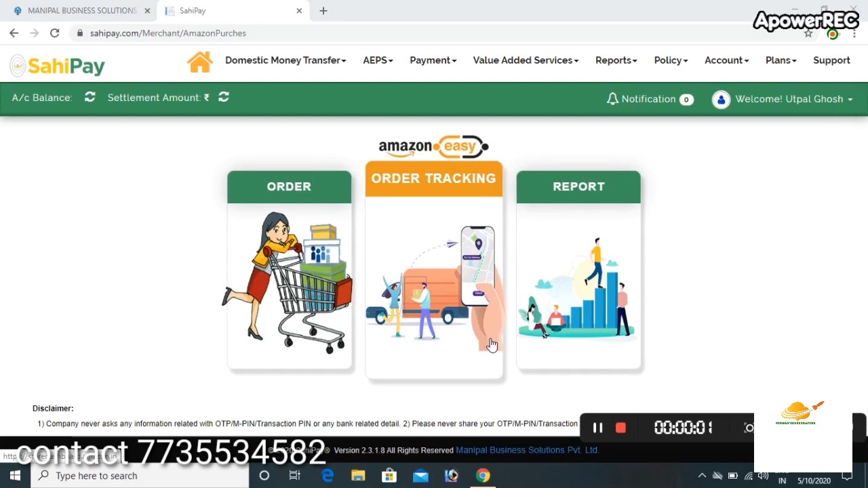Click the SahiPay logo

(x=58, y=66)
